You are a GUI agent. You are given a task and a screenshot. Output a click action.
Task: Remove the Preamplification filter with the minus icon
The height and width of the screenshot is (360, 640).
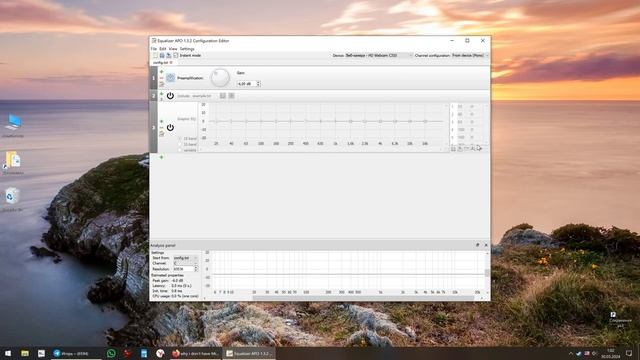162,78
